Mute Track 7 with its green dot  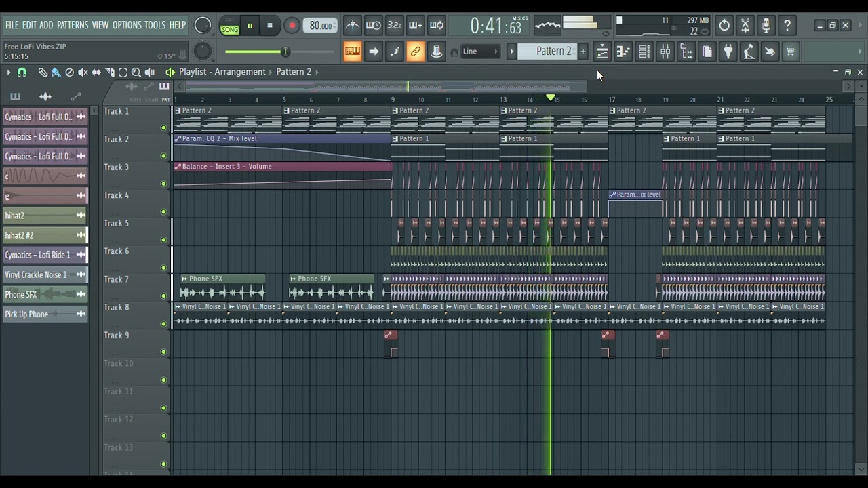pyautogui.click(x=163, y=296)
